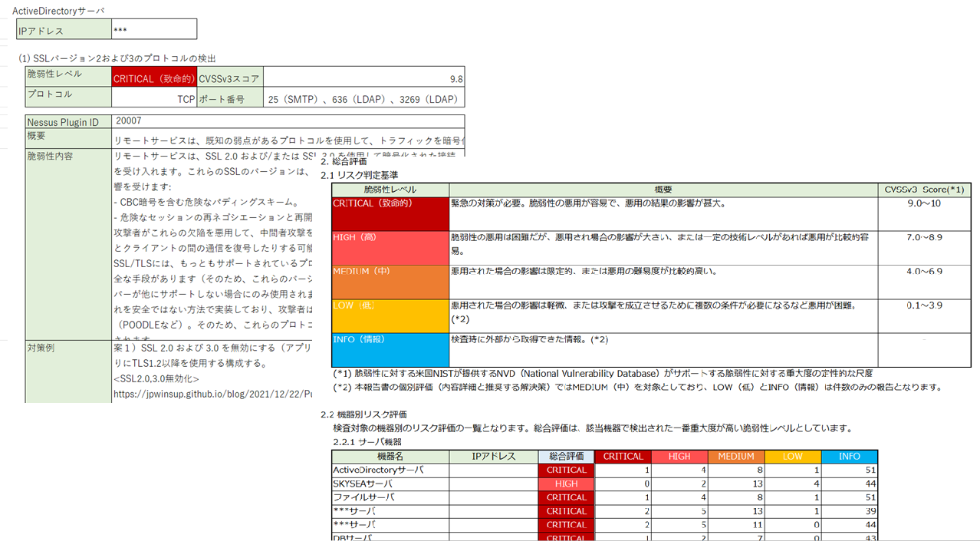Open the jpwinsup.github.io blog URL
The image size is (980, 548).
(x=212, y=393)
